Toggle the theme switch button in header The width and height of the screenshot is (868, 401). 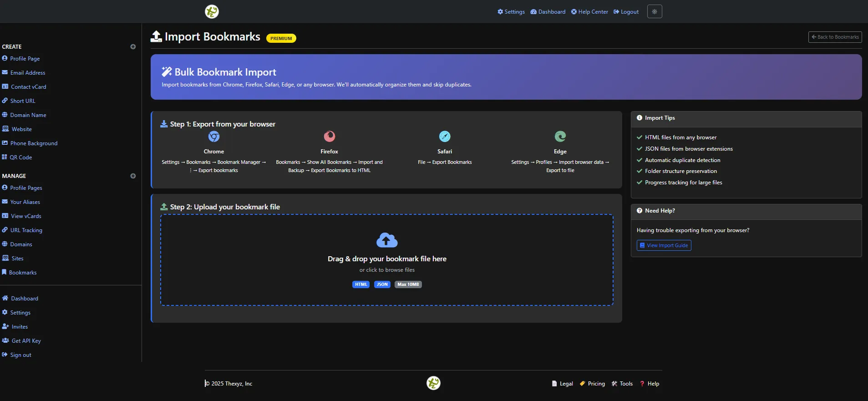coord(654,11)
